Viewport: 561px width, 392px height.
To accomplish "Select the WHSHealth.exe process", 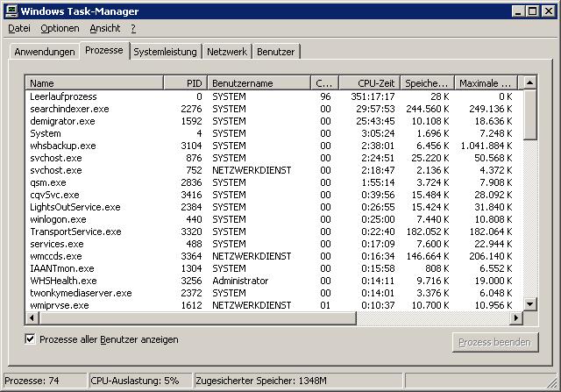I will (x=274, y=281).
